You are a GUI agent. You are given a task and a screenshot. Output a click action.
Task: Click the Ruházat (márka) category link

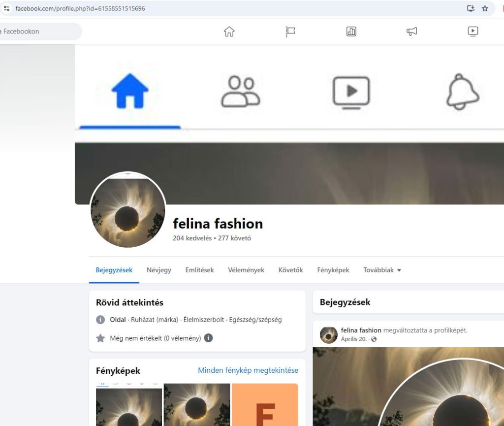pos(155,320)
